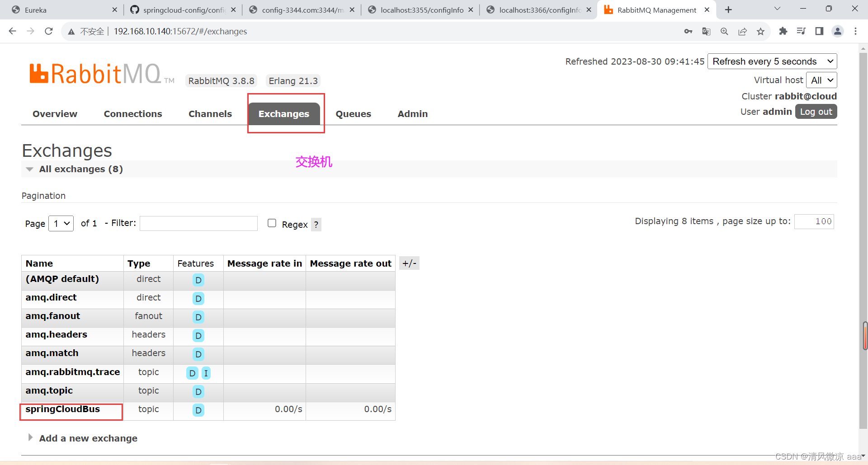Enable the Regex checkbox
Image resolution: width=868 pixels, height=465 pixels.
(272, 223)
